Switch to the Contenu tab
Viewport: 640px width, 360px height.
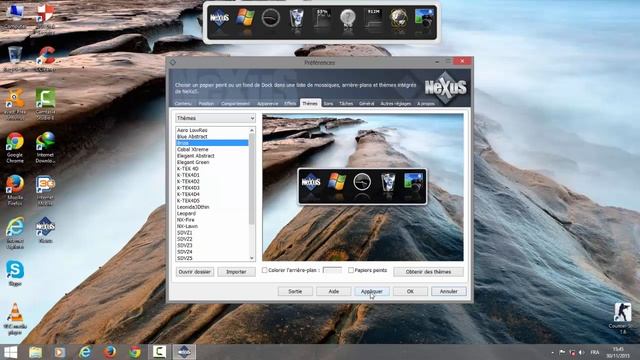(x=183, y=104)
